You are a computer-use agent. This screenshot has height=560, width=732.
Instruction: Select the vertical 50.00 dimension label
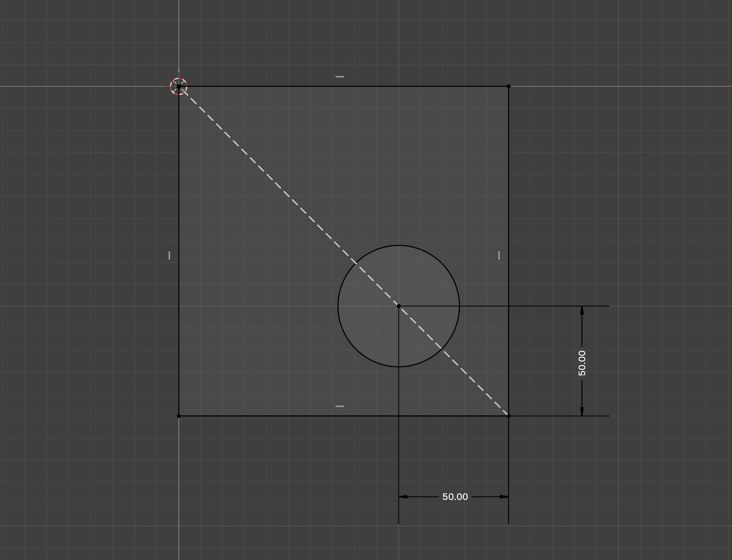coord(582,363)
